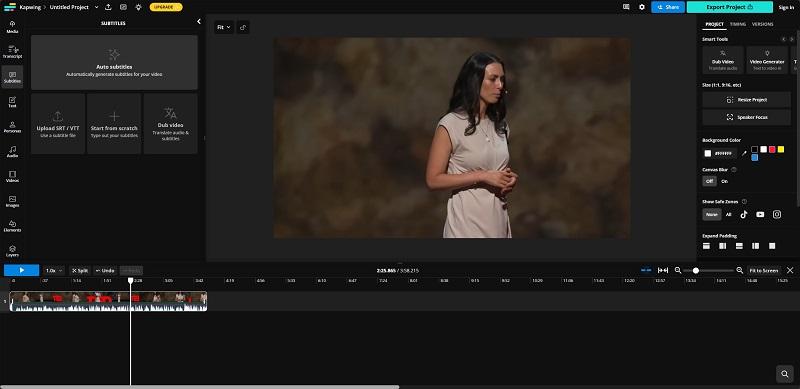Viewport: 800px width, 389px height.
Task: Collapse the Subtitles panel with chevron
Action: [x=199, y=21]
